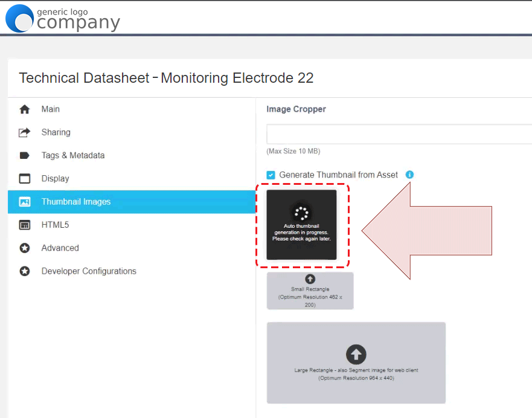Open the Sharing section

[x=132, y=132]
